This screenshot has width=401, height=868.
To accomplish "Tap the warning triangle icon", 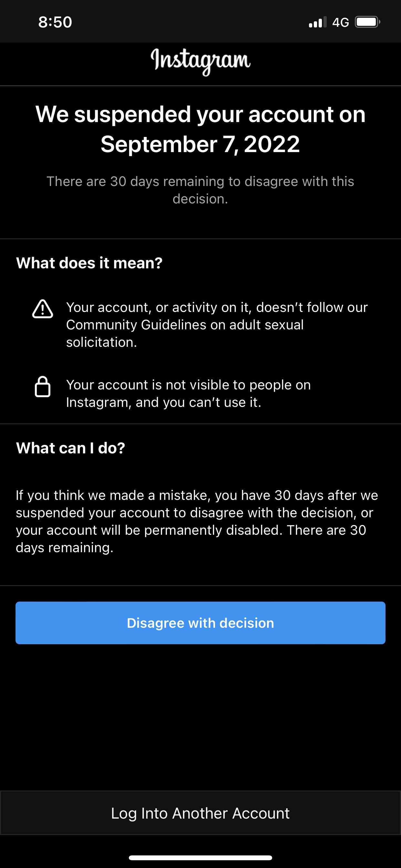I will [43, 309].
